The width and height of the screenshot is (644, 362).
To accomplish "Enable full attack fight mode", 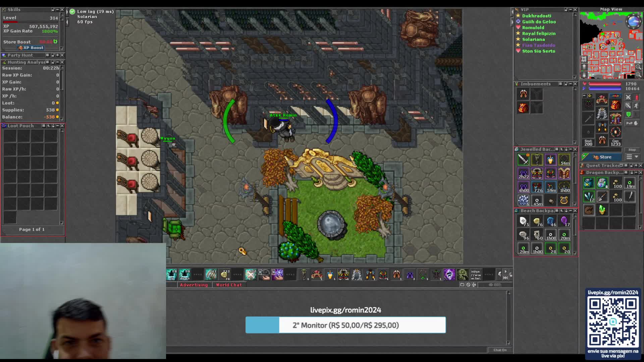I will click(628, 97).
